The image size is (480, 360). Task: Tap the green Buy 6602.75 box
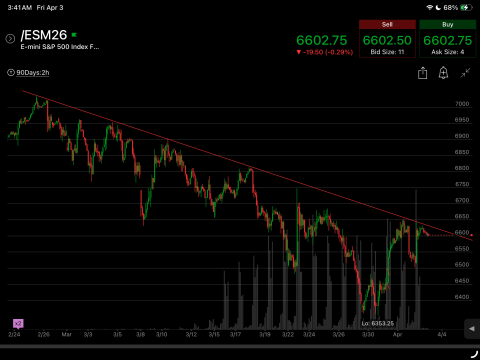click(x=448, y=39)
